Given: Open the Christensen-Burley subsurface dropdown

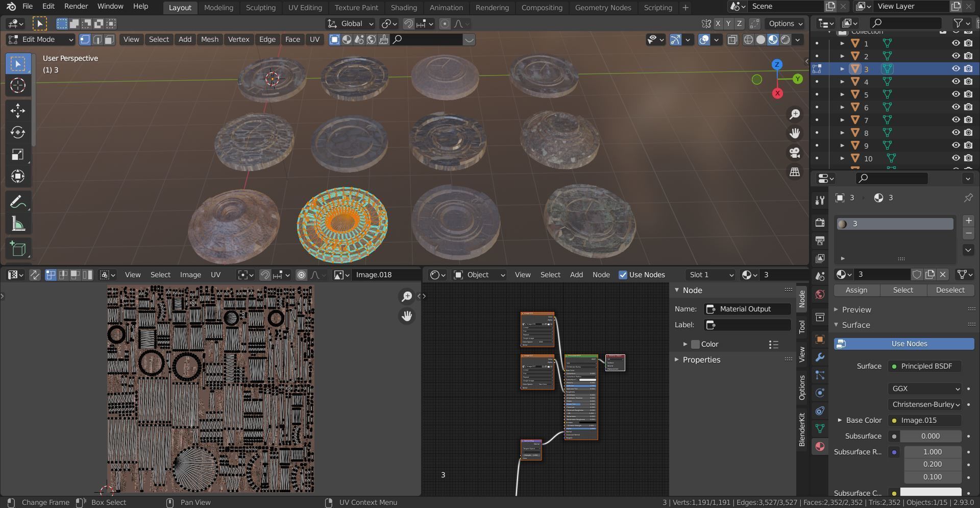Looking at the screenshot, I should click(924, 404).
